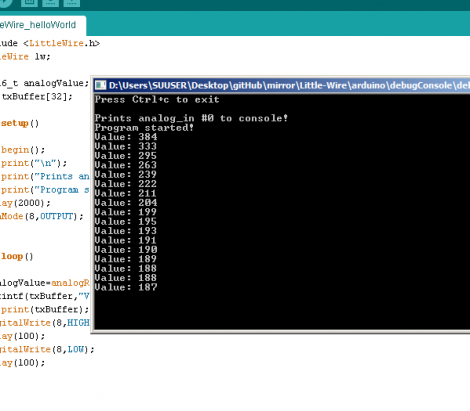
Task: Click 'Prints analog_in #0 to console!' line
Action: click(x=191, y=118)
